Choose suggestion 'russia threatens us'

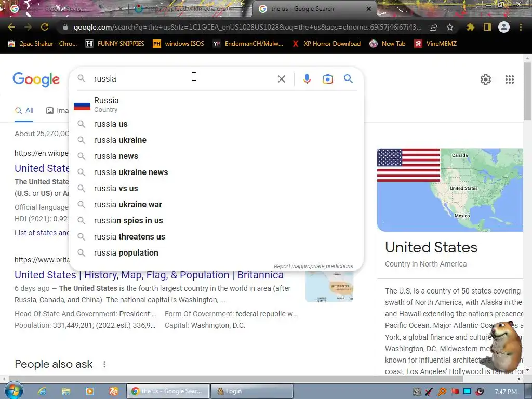pos(216,237)
